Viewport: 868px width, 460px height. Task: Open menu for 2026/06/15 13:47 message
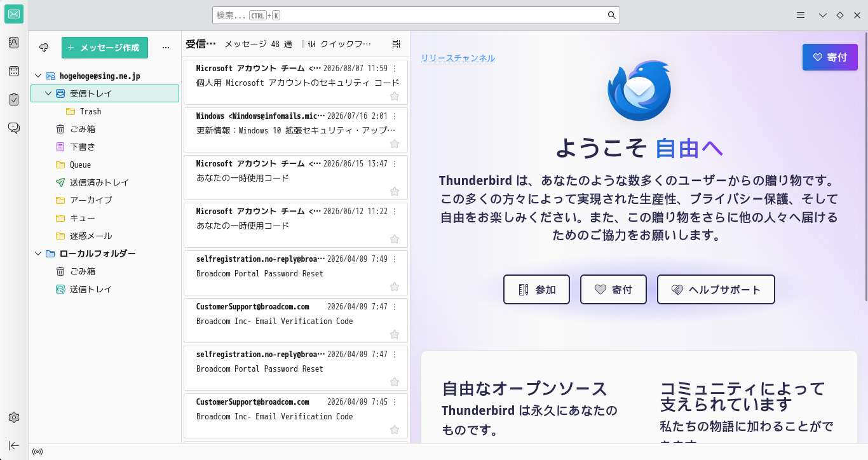(x=395, y=164)
